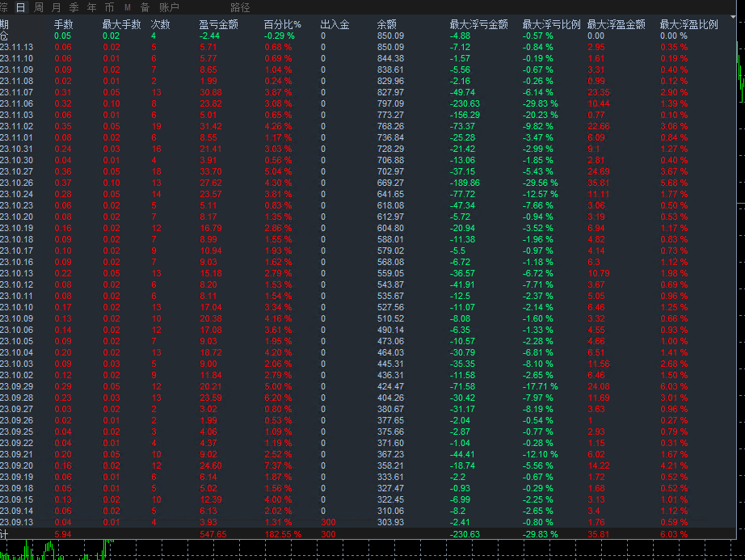Switch to the 年 yearly tab

[x=91, y=7]
